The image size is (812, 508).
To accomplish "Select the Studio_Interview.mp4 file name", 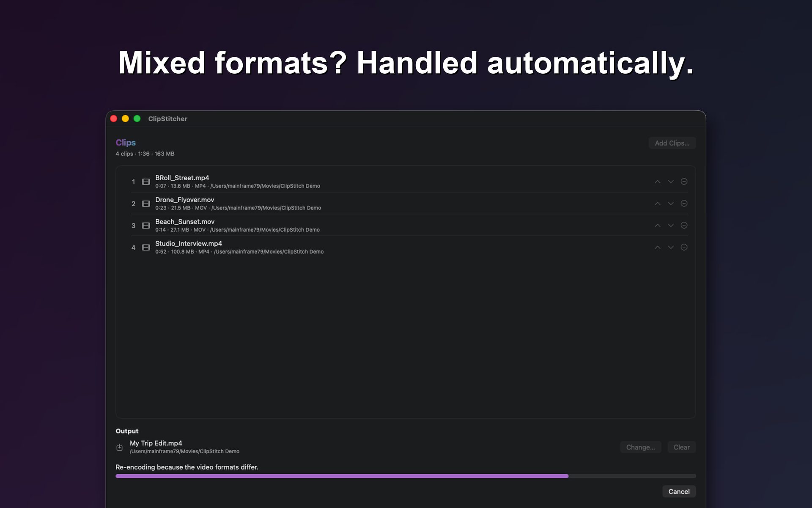I will click(x=189, y=243).
